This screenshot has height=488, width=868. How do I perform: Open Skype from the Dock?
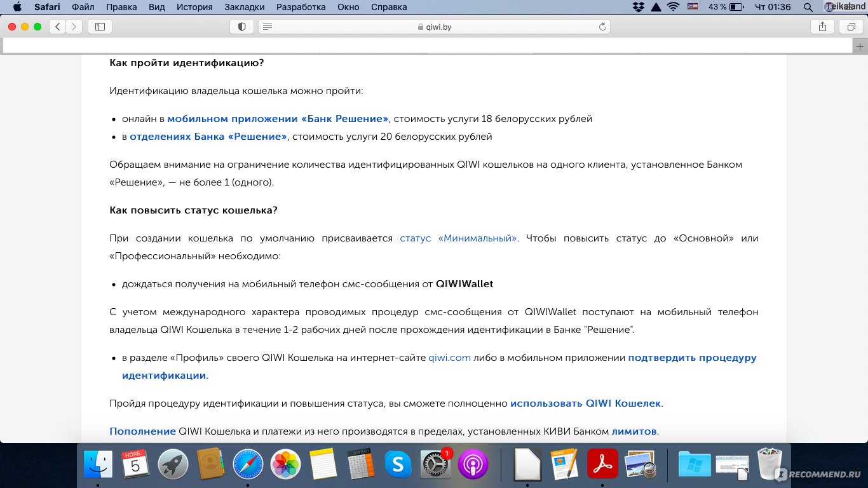pyautogui.click(x=398, y=464)
